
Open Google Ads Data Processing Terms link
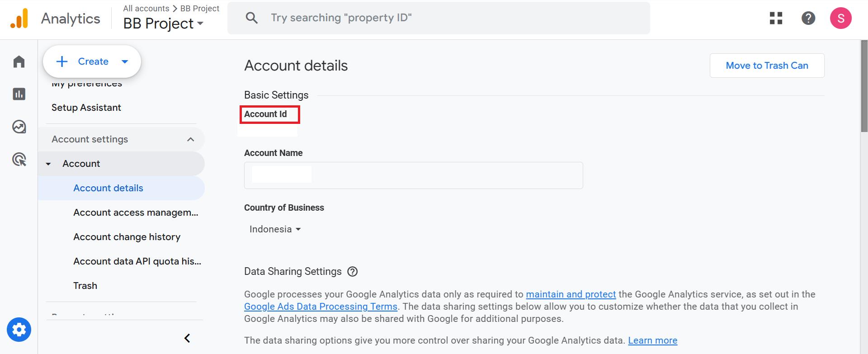click(321, 307)
